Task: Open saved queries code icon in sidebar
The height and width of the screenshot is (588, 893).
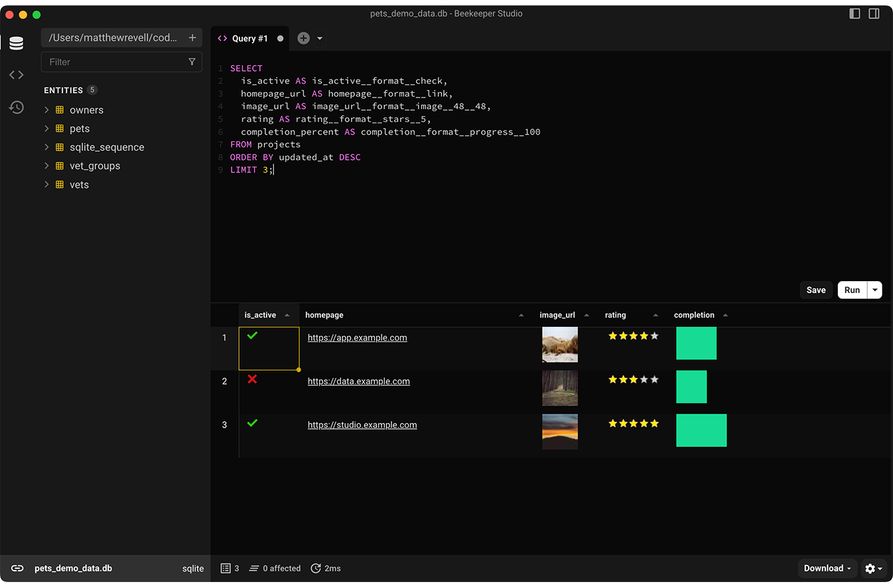Action: (x=17, y=75)
